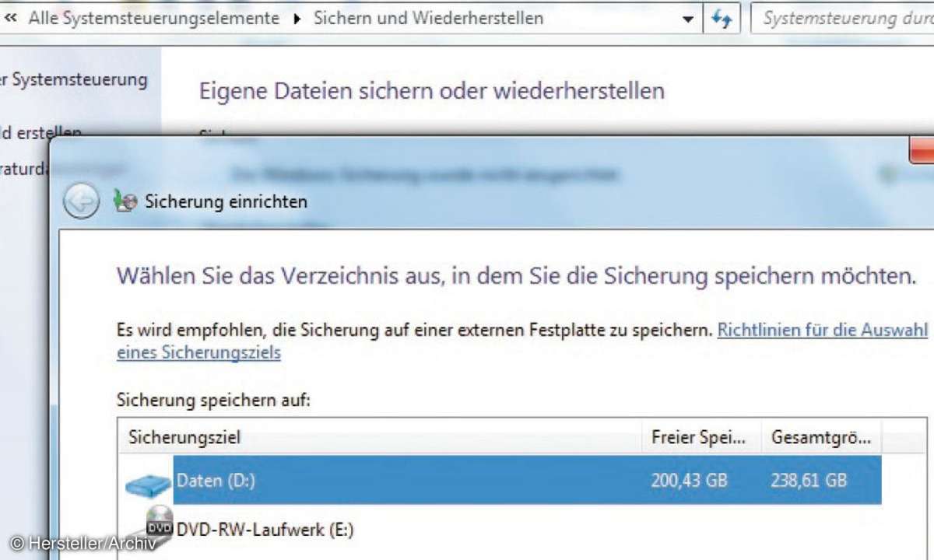Click the Sichern und Wiederherstellen breadcrumb
The image size is (934, 560).
[428, 18]
